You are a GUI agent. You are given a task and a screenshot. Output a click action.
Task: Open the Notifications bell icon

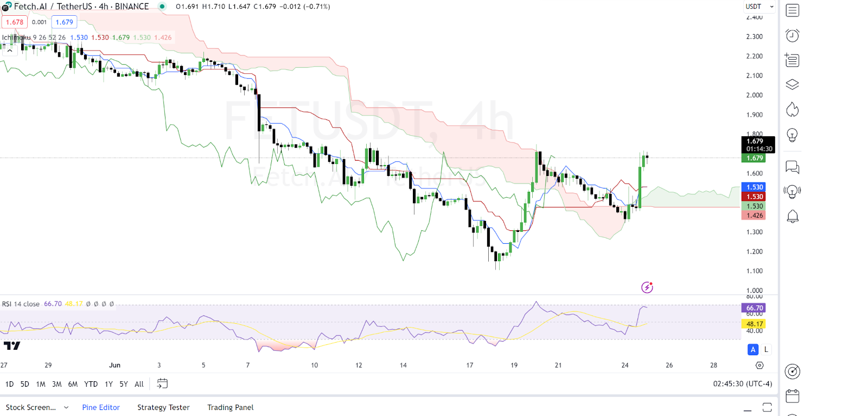pyautogui.click(x=792, y=216)
